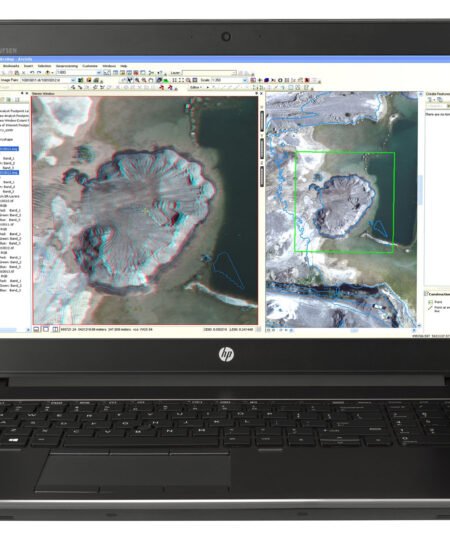Click the first red marker icon on third toolbar
Screen dimensions: 450x540
click(162, 88)
